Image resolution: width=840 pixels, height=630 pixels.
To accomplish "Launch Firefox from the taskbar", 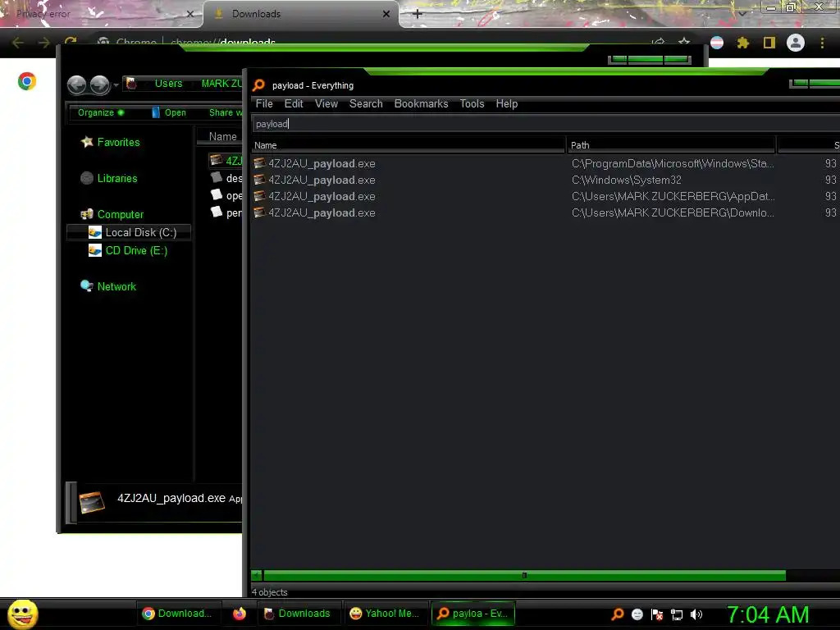I will pyautogui.click(x=240, y=614).
